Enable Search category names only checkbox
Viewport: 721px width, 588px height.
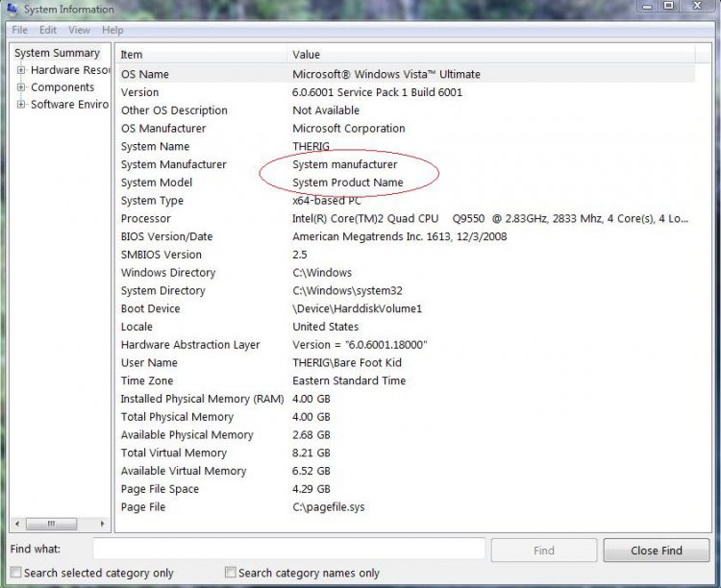(231, 573)
